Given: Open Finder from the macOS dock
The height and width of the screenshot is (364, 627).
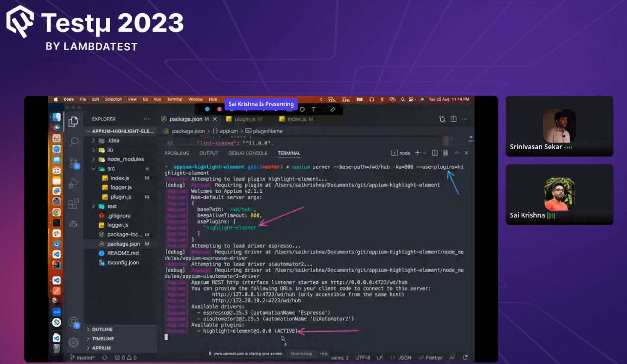Looking at the screenshot, I should pos(56,117).
